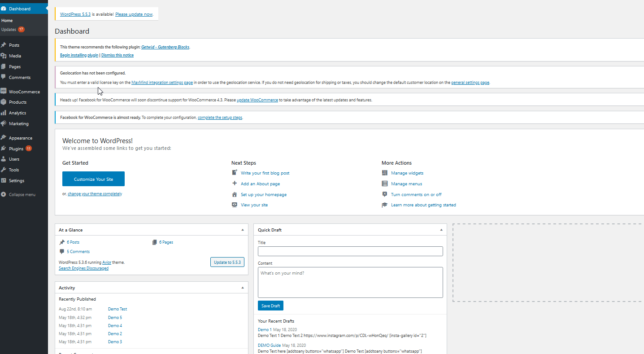Click the Appearance paintbrush icon
The image size is (644, 354).
coord(4,138)
